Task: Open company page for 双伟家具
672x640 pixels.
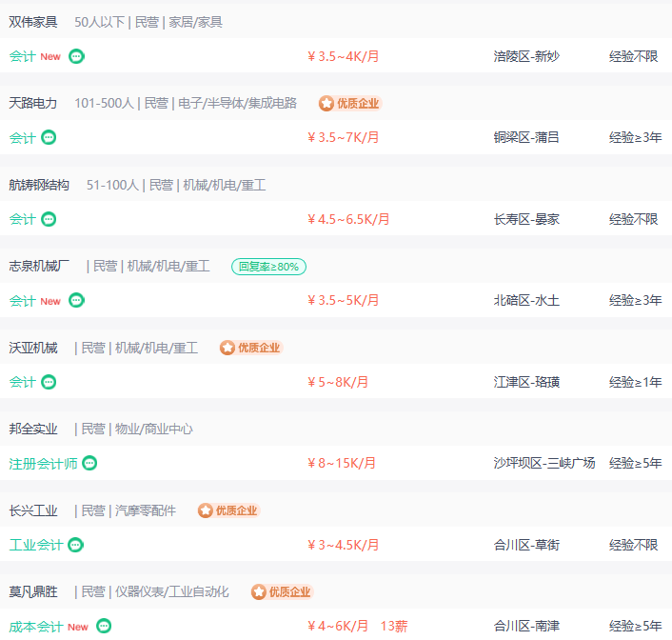Action: click(x=33, y=22)
